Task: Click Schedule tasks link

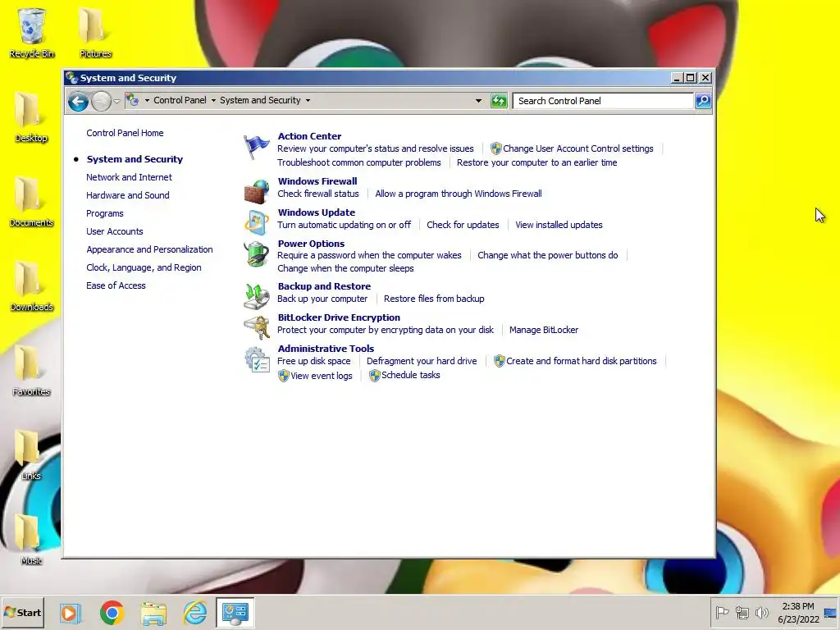Action: tap(410, 375)
